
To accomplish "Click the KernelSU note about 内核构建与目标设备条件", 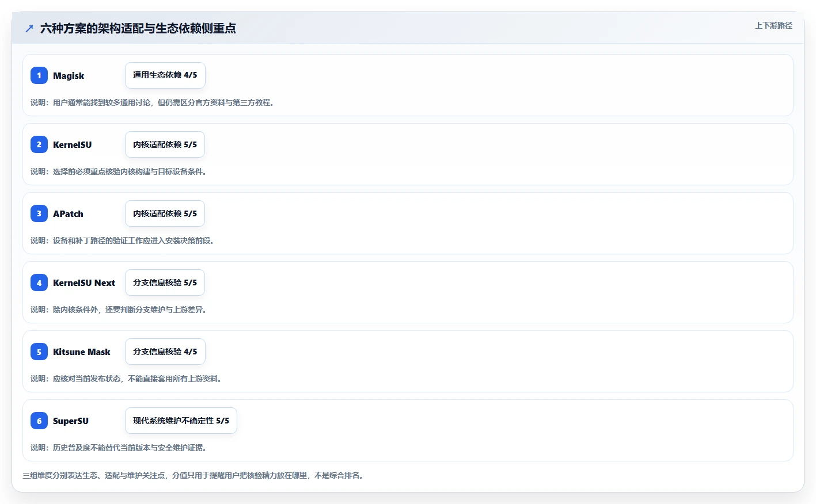I will pos(120,171).
